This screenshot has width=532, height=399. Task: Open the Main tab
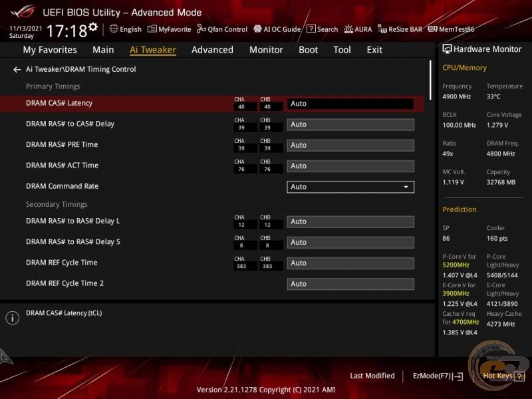[103, 50]
